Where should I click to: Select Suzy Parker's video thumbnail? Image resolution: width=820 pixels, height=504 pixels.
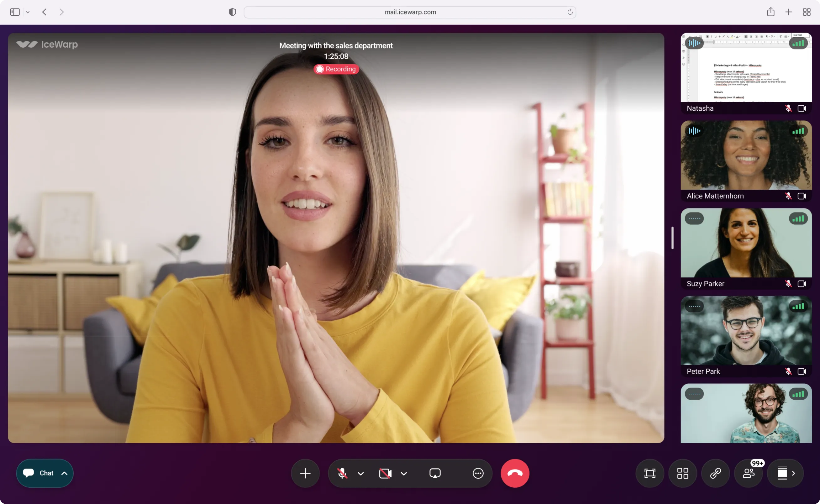[x=746, y=243]
